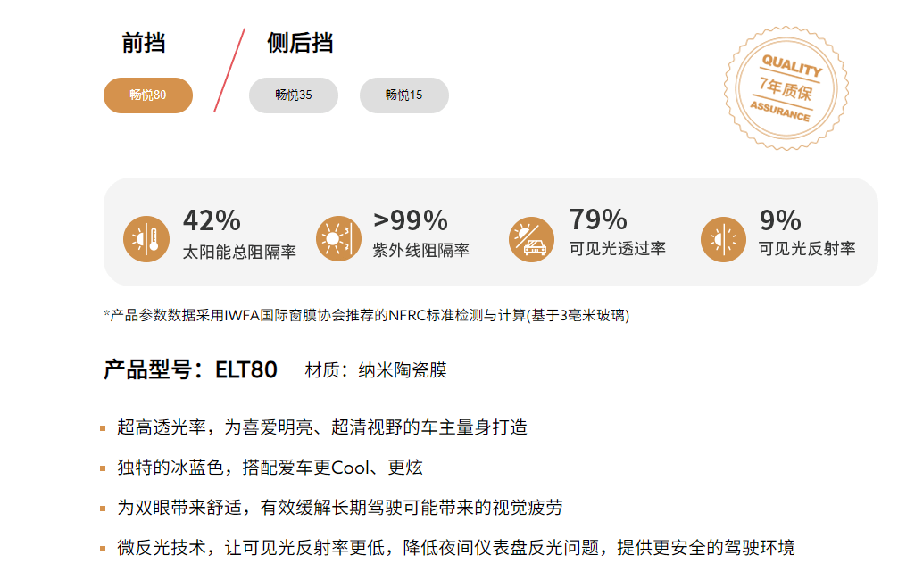
Task: Click the NFRC standard footnote text
Action: coord(367,315)
